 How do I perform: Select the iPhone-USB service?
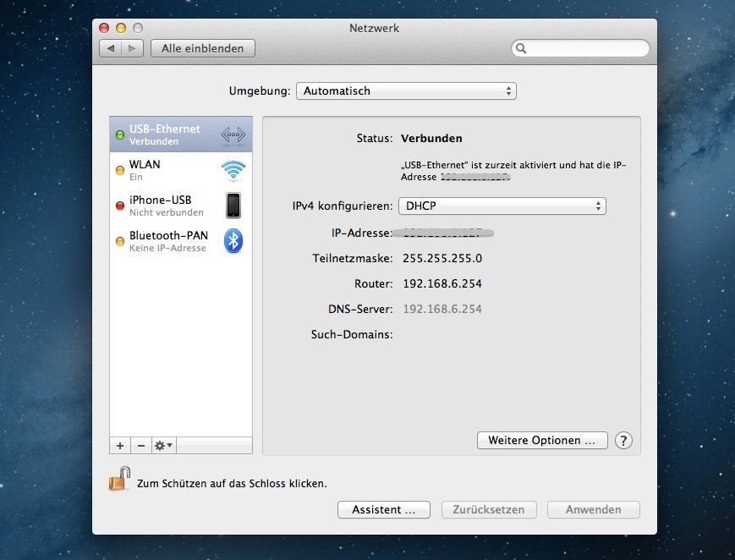(x=181, y=206)
